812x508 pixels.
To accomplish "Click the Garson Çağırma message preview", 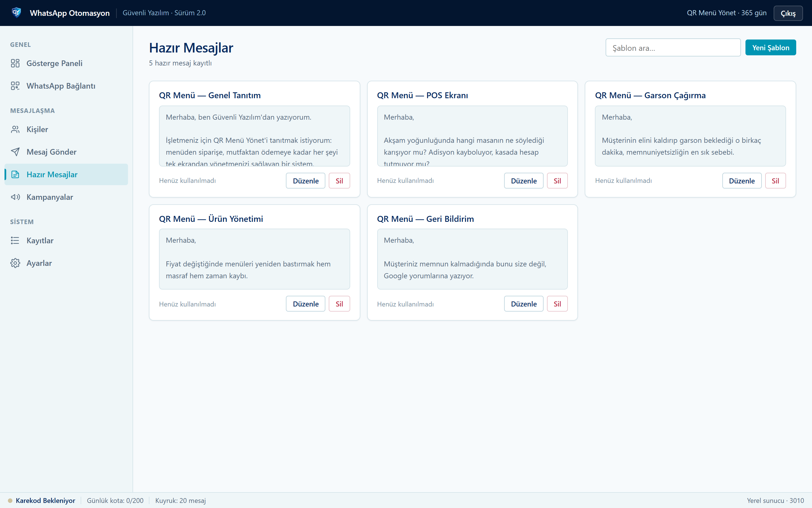I will (690, 136).
